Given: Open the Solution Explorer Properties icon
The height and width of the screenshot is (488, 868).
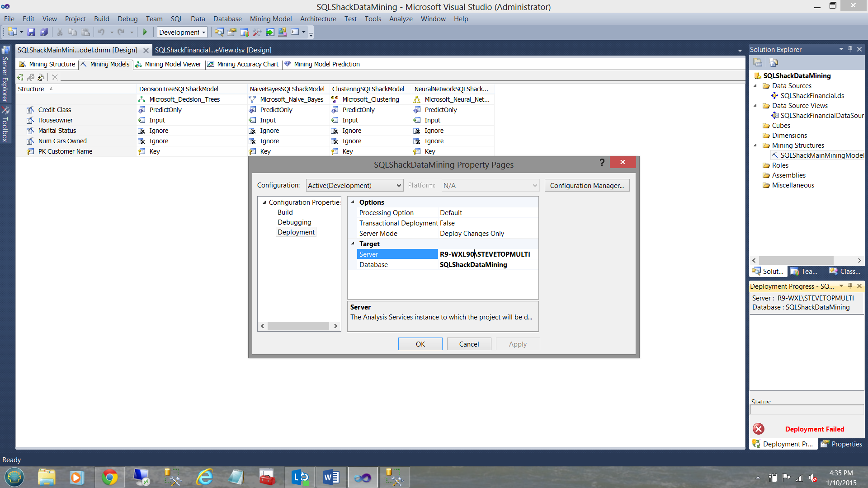Looking at the screenshot, I should (x=758, y=62).
